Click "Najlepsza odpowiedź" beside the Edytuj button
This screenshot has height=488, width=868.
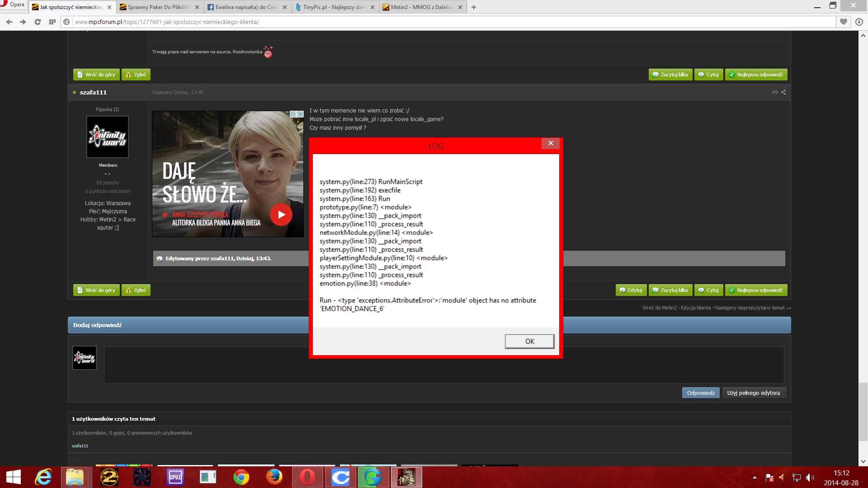756,290
